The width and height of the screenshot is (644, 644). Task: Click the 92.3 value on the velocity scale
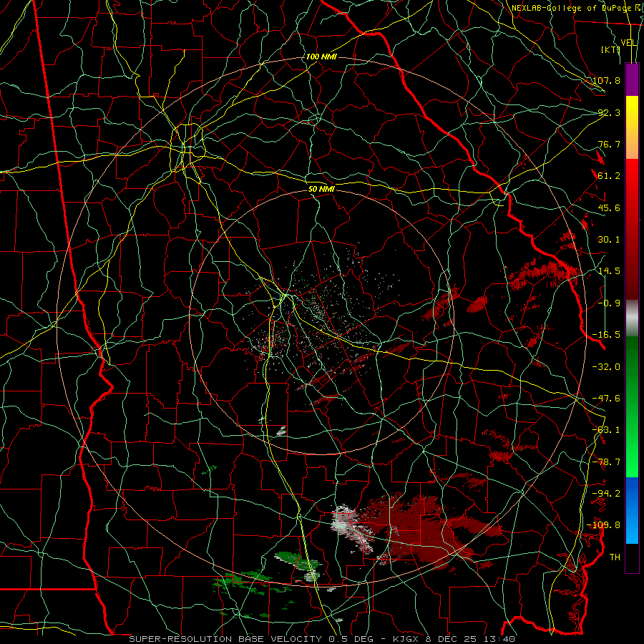pos(609,112)
